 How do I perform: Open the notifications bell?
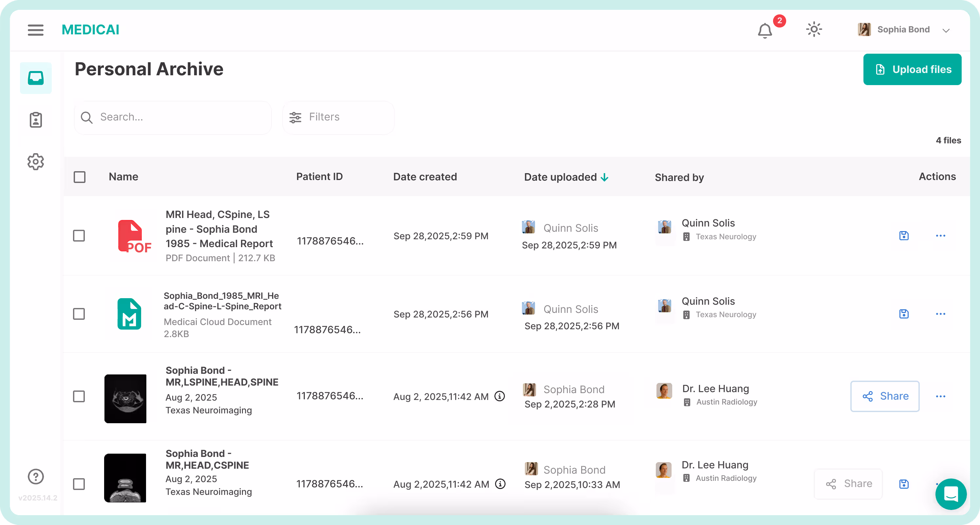(x=765, y=30)
